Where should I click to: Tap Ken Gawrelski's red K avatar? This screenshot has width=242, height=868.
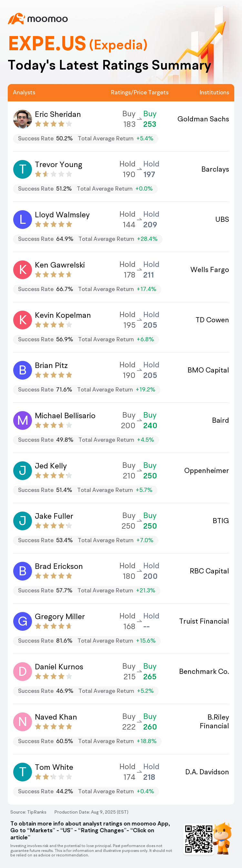click(23, 269)
